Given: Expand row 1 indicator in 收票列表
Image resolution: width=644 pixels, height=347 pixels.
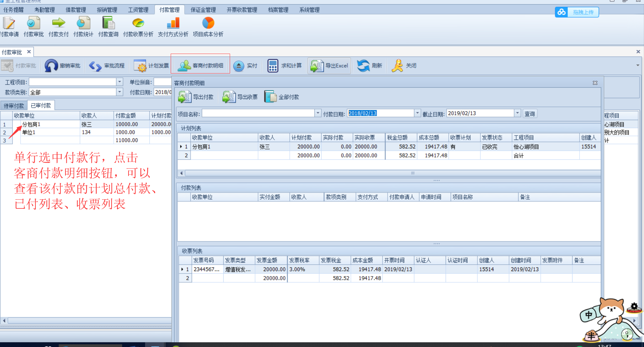Looking at the screenshot, I should [x=183, y=269].
